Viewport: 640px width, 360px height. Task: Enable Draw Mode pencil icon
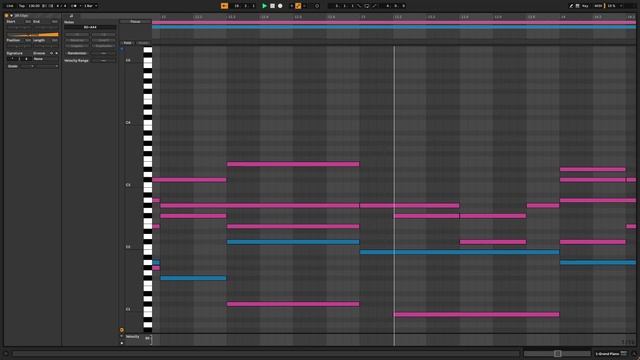tap(571, 6)
